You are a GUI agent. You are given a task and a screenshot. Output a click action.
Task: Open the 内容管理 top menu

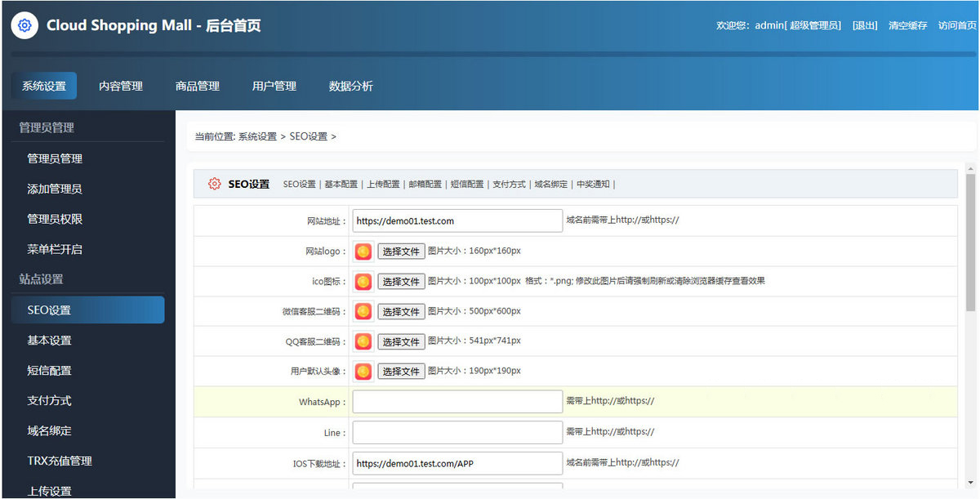[x=121, y=86]
